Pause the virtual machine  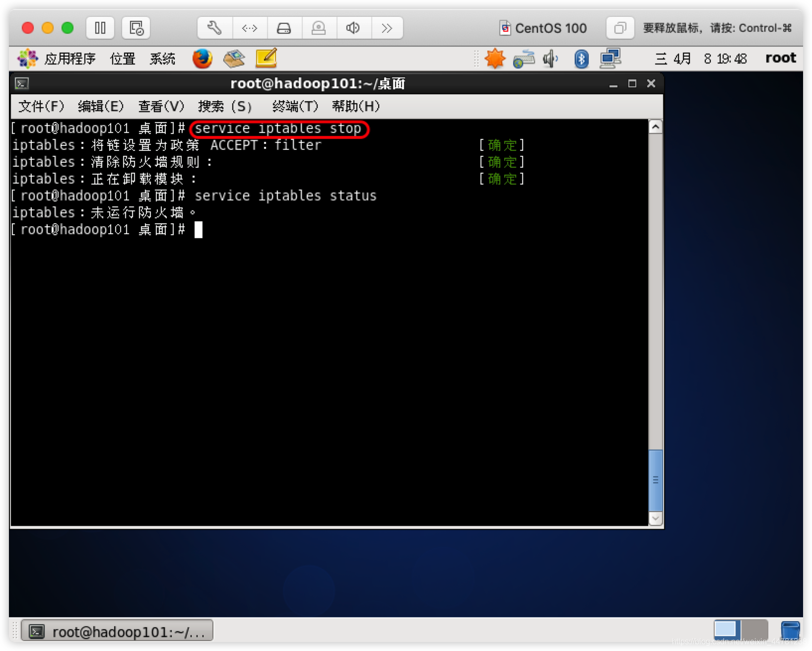click(100, 28)
